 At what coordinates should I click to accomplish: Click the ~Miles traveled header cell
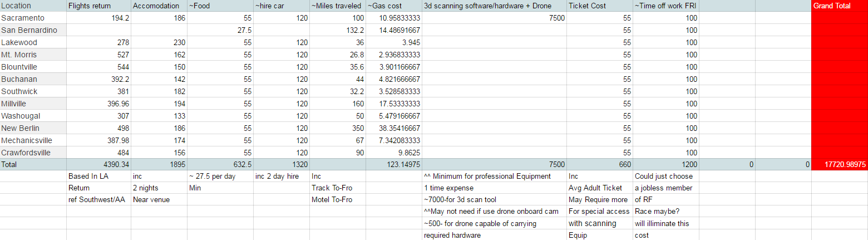click(338, 6)
